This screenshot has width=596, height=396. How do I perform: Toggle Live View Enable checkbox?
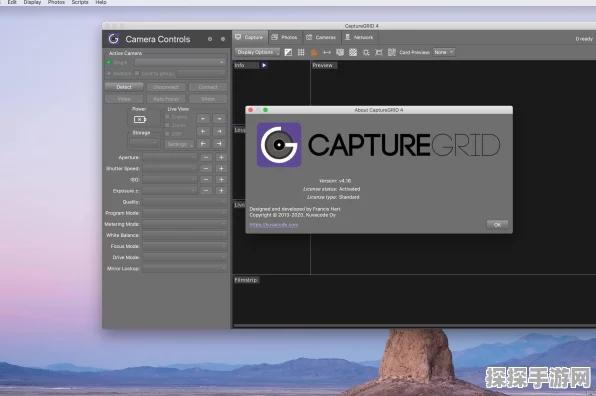click(167, 117)
